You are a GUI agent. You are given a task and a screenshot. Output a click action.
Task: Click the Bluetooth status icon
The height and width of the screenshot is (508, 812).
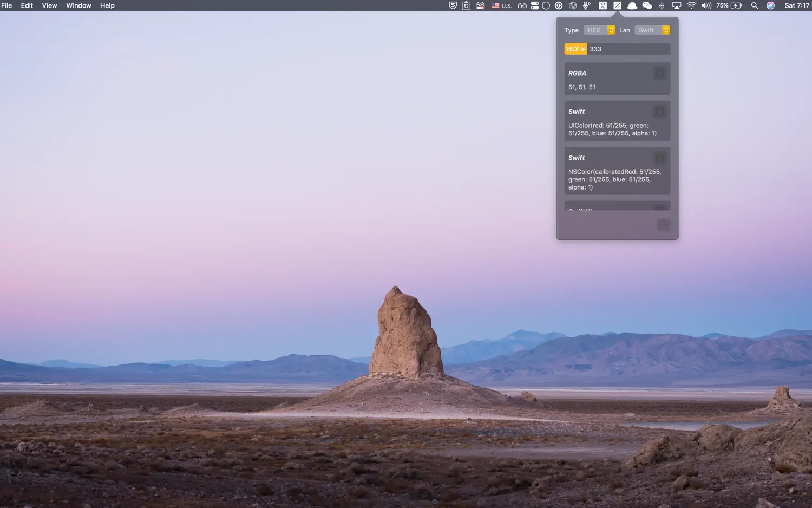point(661,5)
